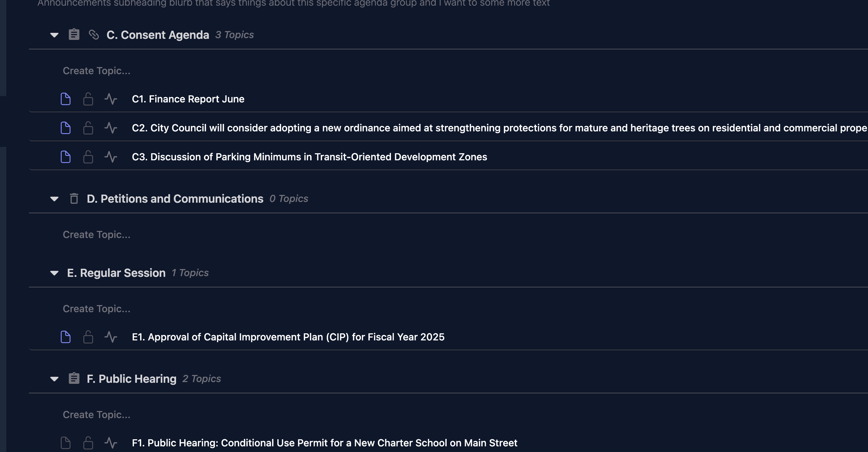Collapse the E. Regular Session group
Viewport: 868px width, 452px height.
tap(54, 273)
